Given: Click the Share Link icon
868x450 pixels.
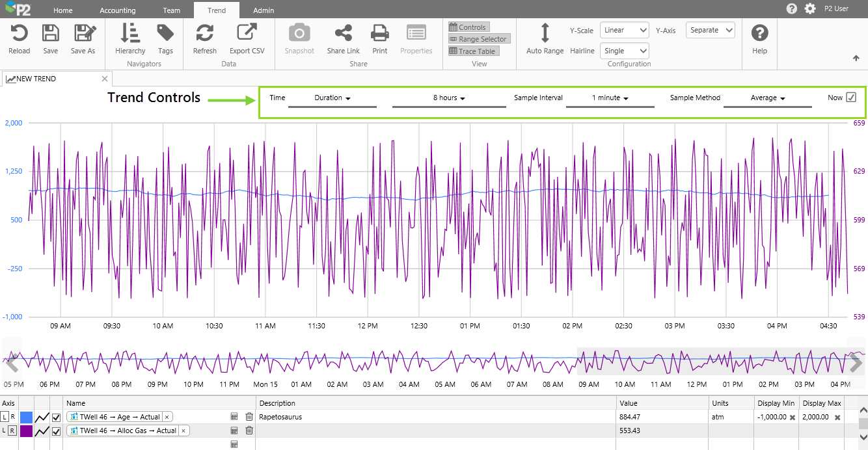Looking at the screenshot, I should (x=343, y=34).
